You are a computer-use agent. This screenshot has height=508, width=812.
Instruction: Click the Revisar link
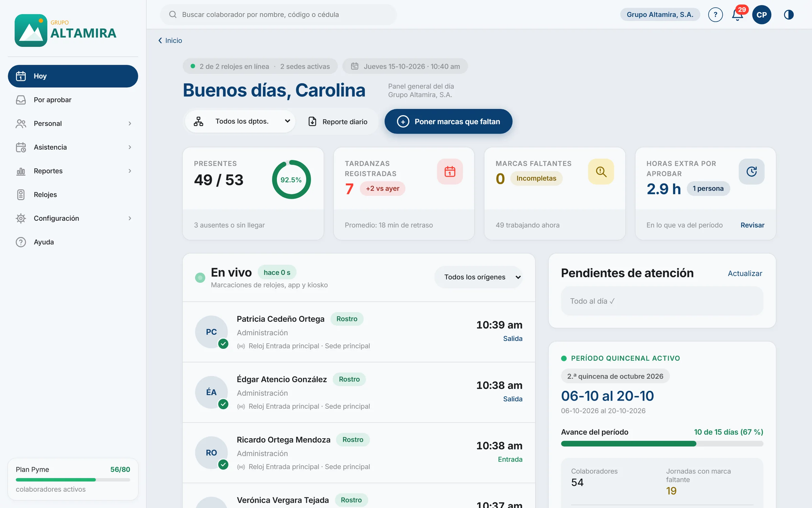752,225
